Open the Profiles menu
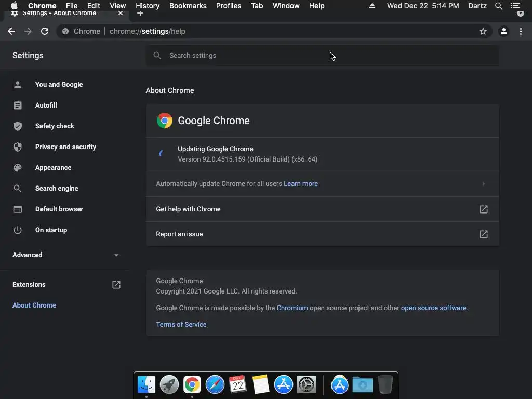 [x=229, y=6]
